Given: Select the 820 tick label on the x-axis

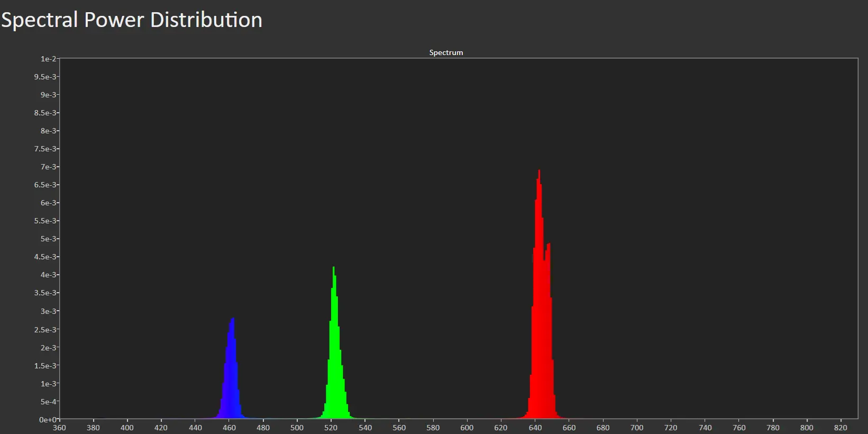Looking at the screenshot, I should [840, 428].
